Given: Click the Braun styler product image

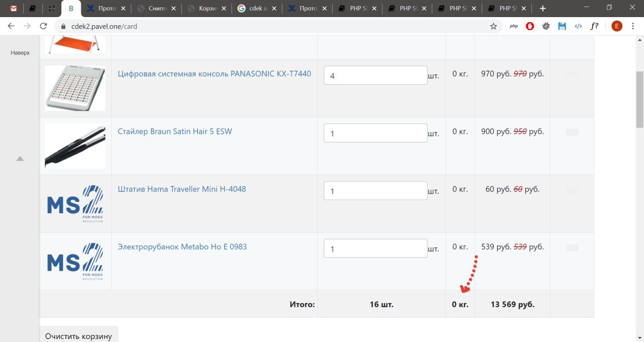Looking at the screenshot, I should (75, 146).
